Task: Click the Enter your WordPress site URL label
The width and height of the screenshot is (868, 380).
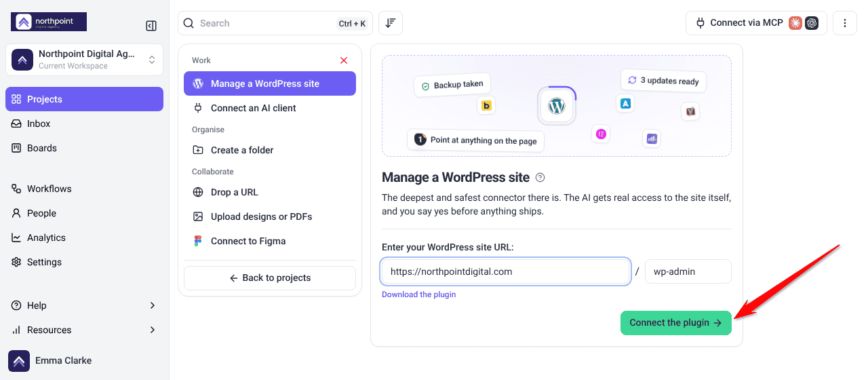Action: point(448,248)
